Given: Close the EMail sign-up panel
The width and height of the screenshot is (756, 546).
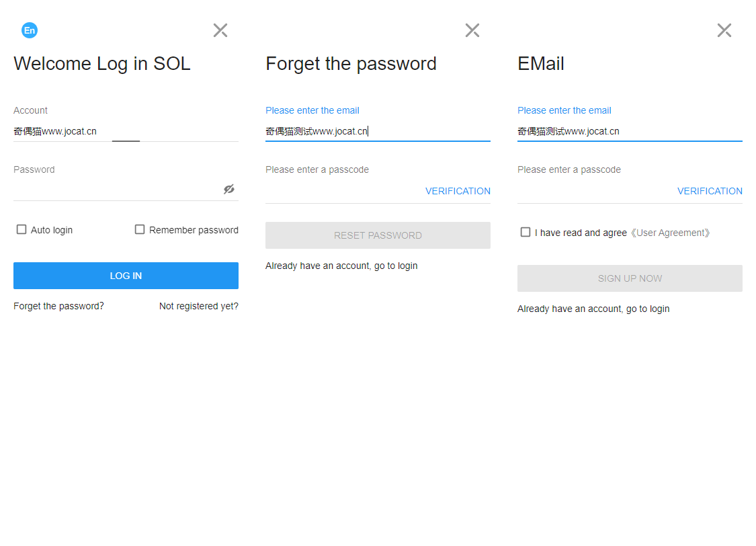Looking at the screenshot, I should tap(724, 30).
